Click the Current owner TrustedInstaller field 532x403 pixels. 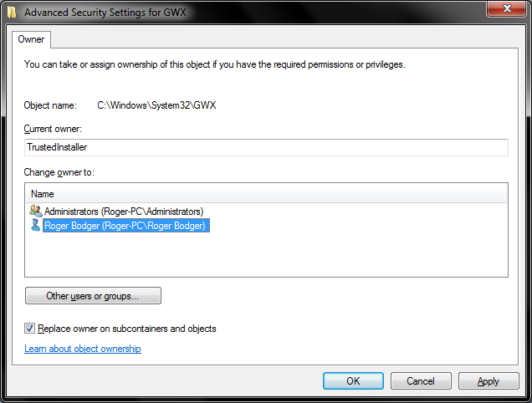[x=266, y=147]
